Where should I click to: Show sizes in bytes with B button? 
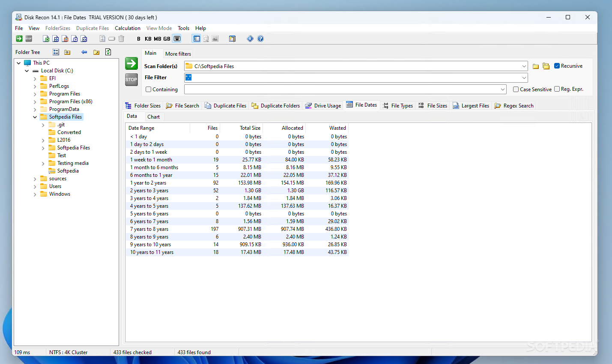[139, 39]
